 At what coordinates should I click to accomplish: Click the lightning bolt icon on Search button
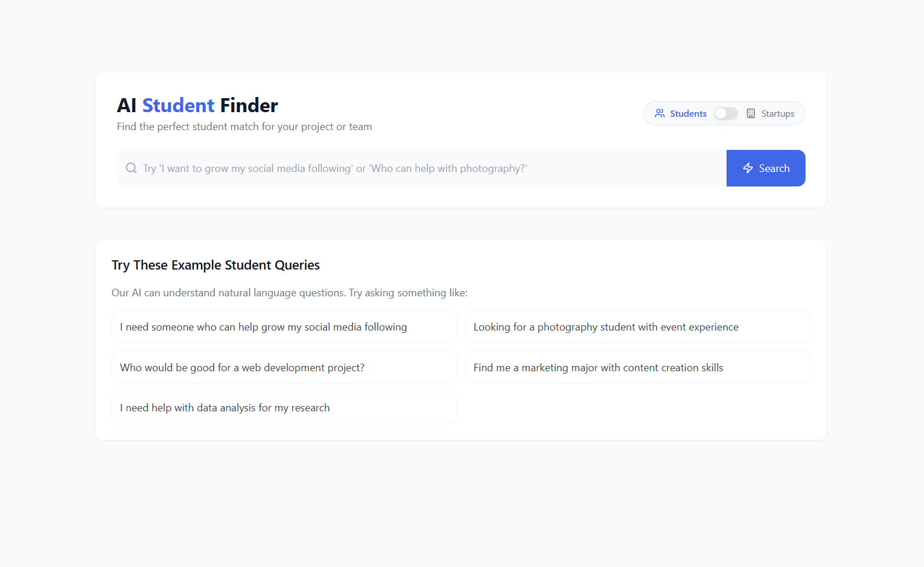748,168
